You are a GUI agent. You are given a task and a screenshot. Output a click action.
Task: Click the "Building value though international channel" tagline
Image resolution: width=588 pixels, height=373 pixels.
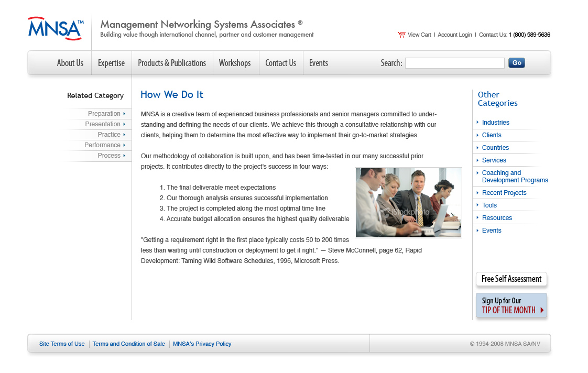point(206,35)
